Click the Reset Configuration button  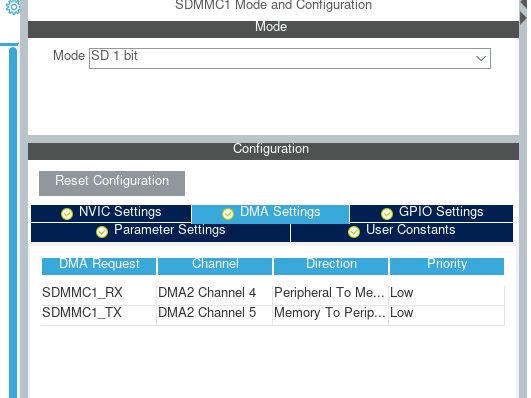(x=112, y=183)
